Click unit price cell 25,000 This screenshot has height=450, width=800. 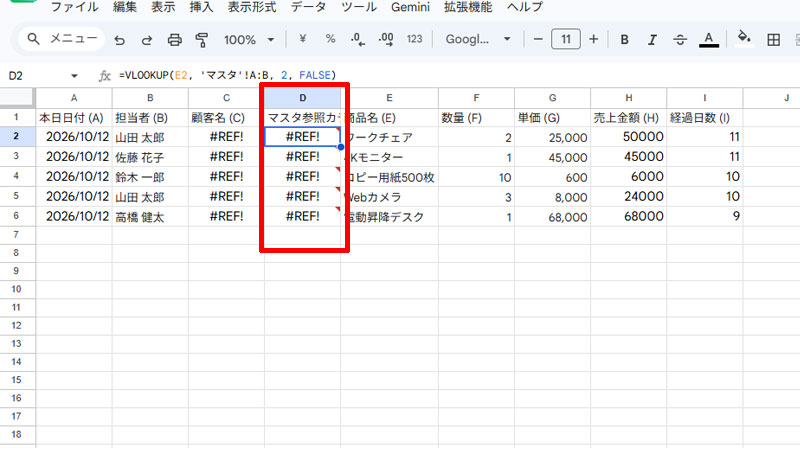pos(553,137)
